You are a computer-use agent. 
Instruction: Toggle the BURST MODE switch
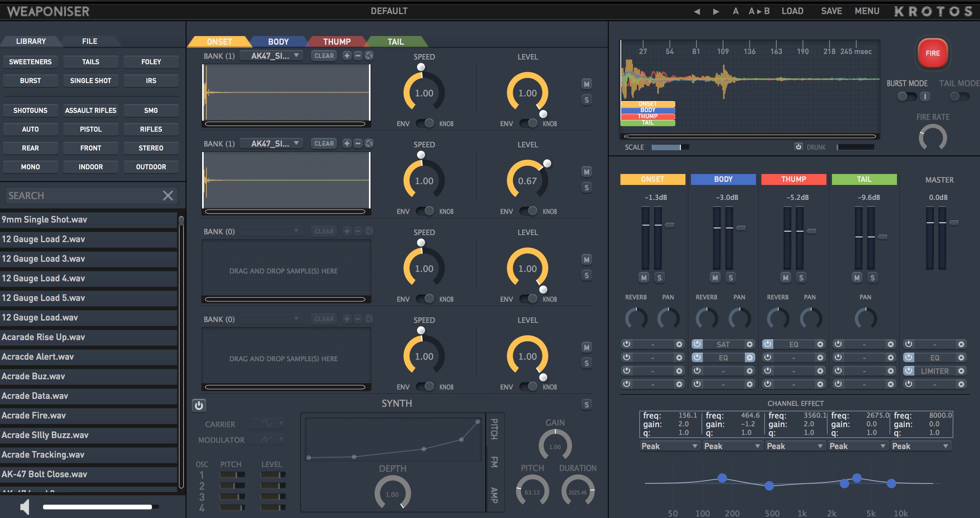coord(907,96)
